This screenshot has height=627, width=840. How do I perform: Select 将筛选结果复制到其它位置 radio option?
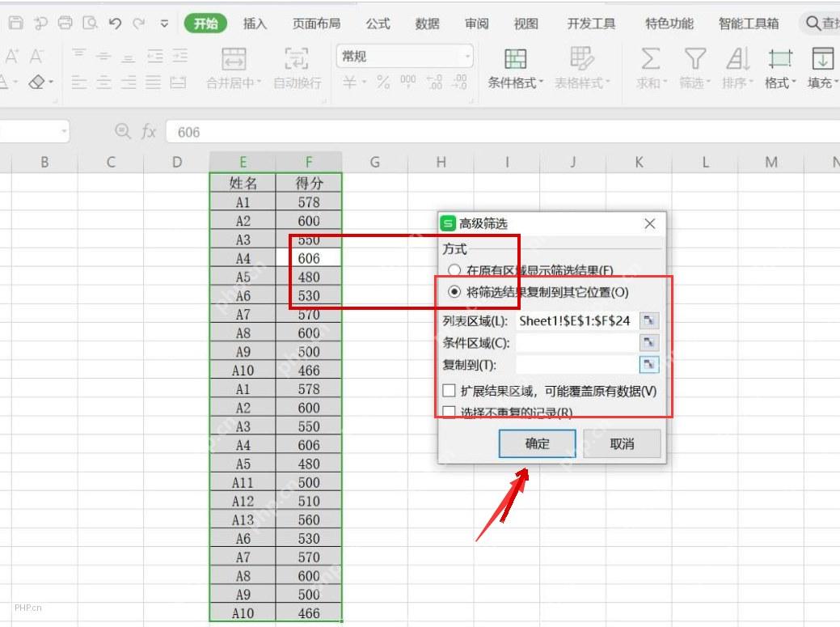tap(454, 291)
